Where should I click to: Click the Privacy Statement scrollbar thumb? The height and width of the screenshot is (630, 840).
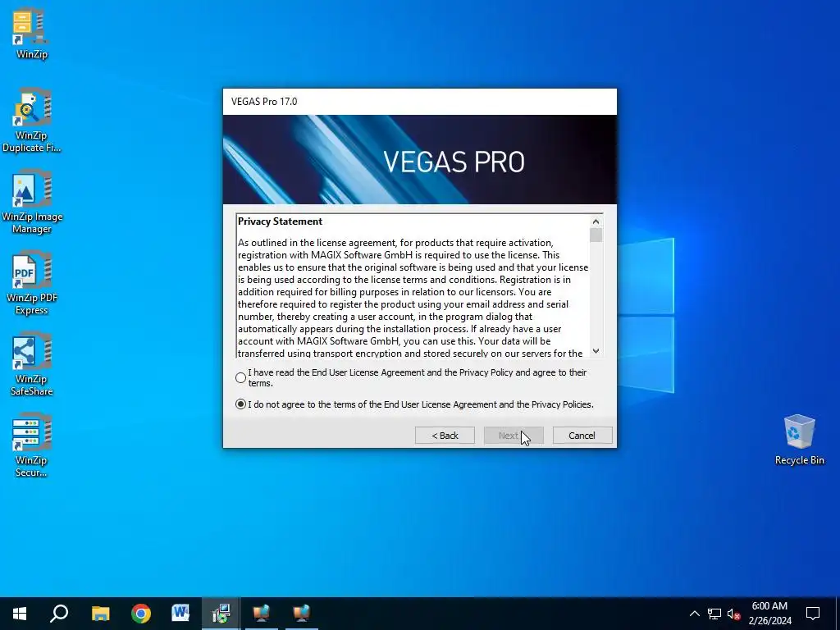tap(596, 235)
